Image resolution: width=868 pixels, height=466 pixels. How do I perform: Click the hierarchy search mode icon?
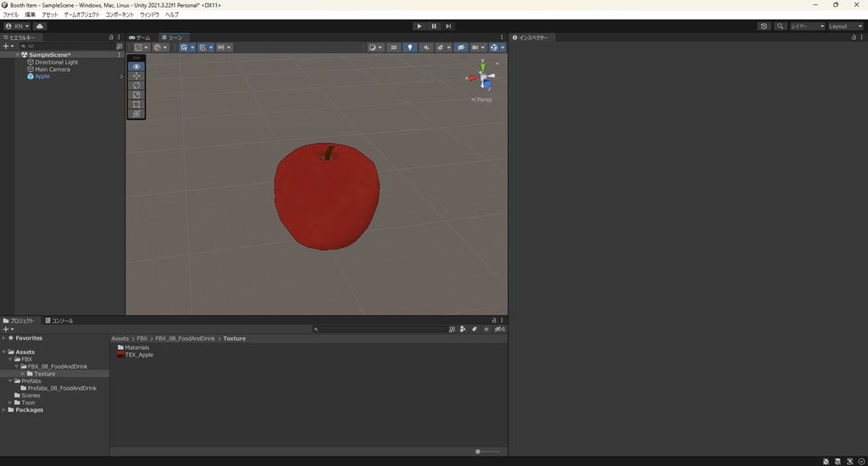click(119, 47)
